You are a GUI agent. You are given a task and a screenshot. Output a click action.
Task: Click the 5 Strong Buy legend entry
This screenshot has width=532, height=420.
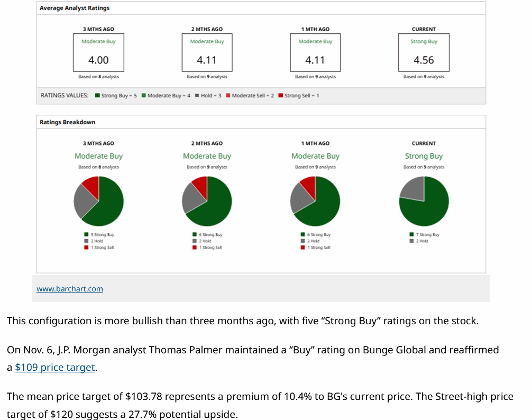[102, 235]
